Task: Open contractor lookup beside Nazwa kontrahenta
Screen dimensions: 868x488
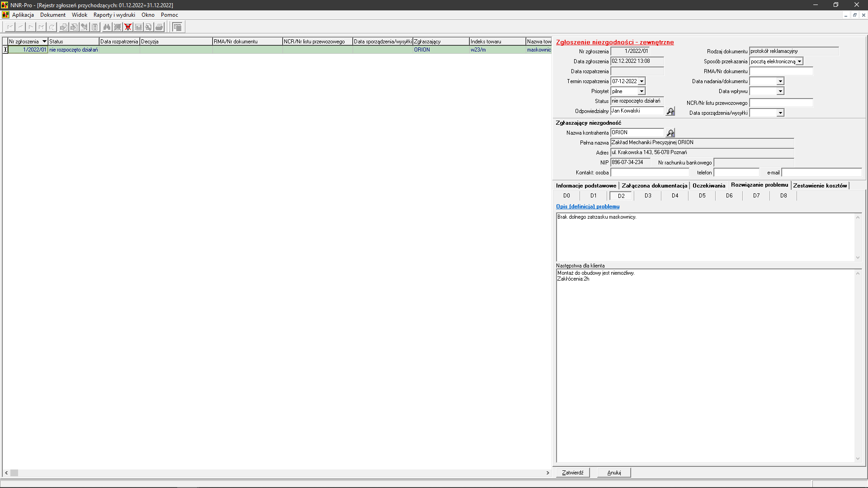Action: click(x=670, y=132)
